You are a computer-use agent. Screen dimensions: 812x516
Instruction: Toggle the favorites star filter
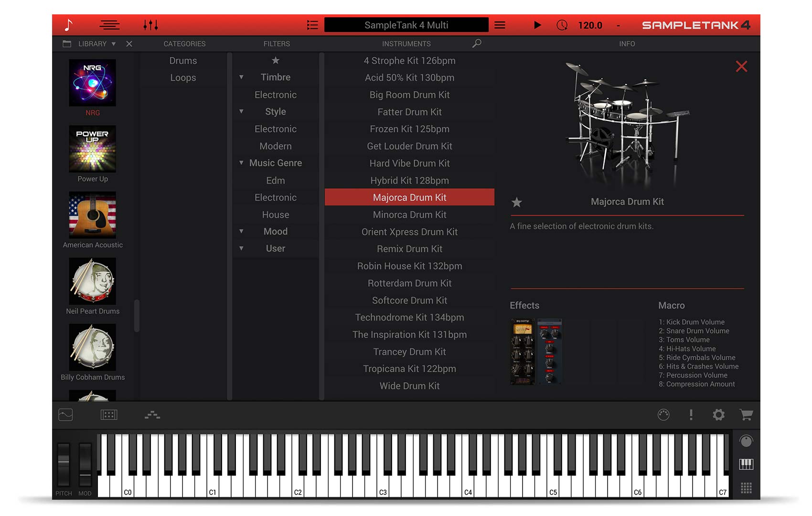pos(276,61)
